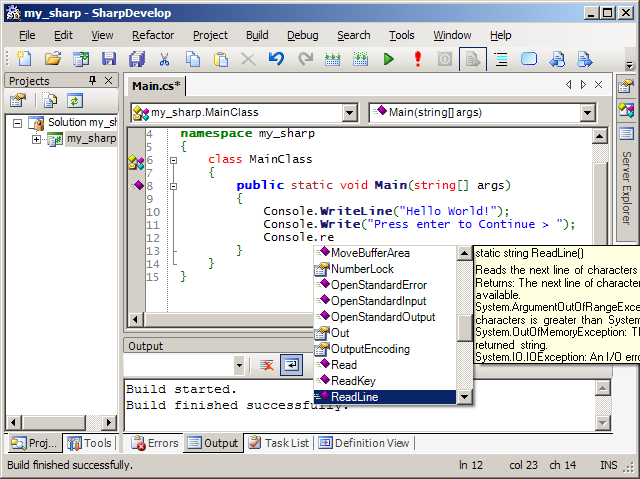This screenshot has height=479, width=640.
Task: Click the indent lines toolbar icon
Action: 501,60
